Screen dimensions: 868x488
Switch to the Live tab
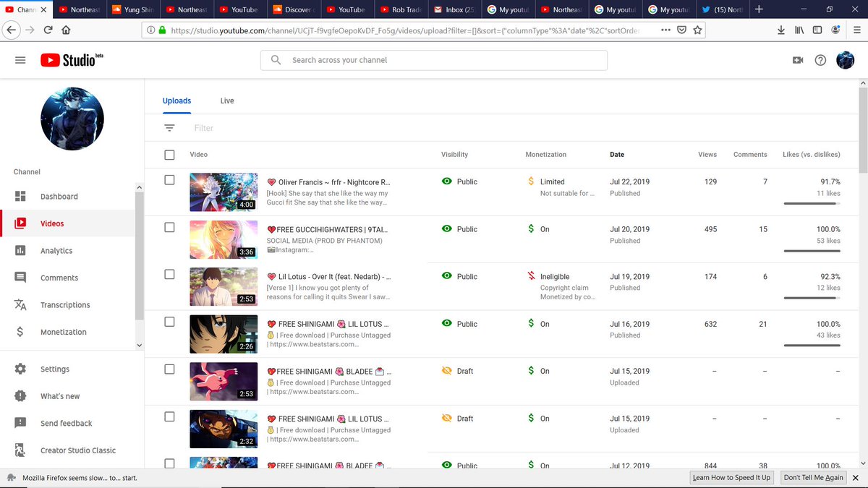(x=227, y=100)
